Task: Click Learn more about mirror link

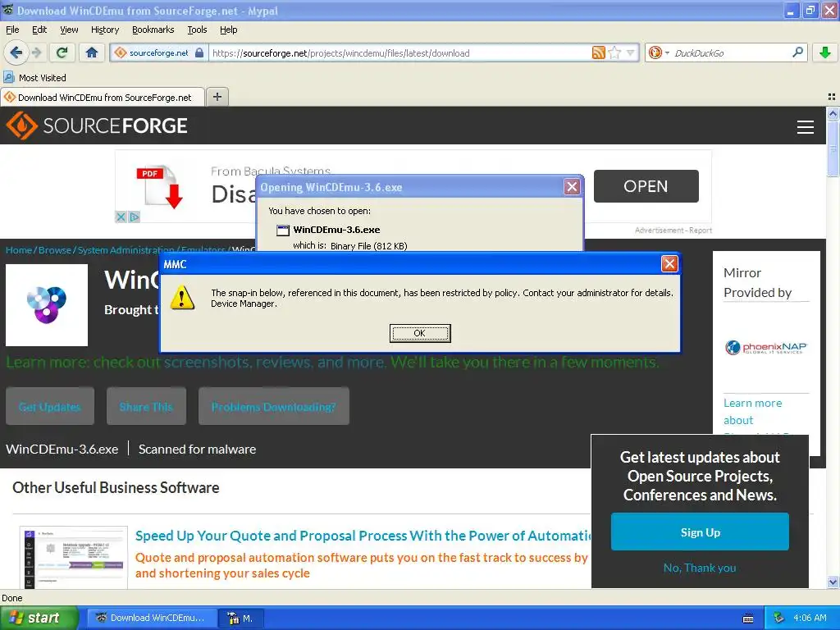Action: coord(752,412)
